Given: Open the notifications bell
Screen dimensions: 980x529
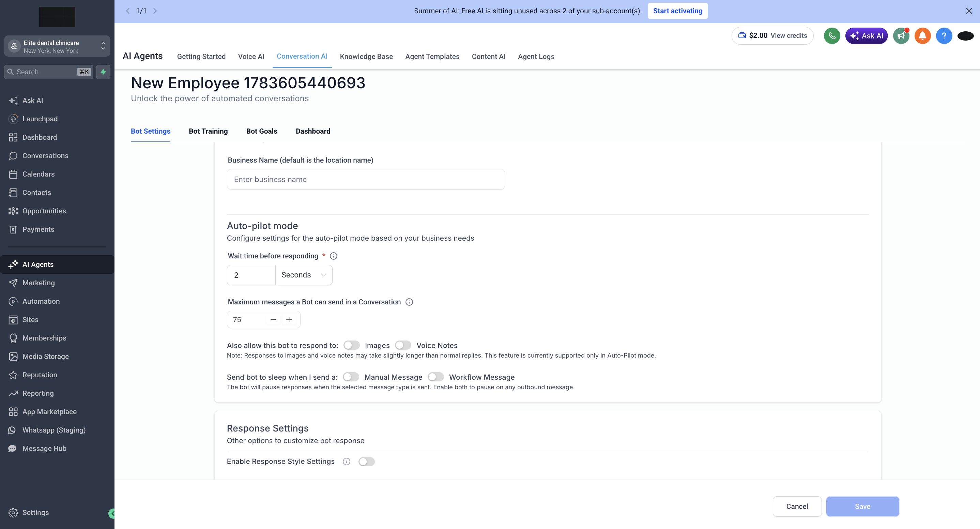Looking at the screenshot, I should (922, 36).
